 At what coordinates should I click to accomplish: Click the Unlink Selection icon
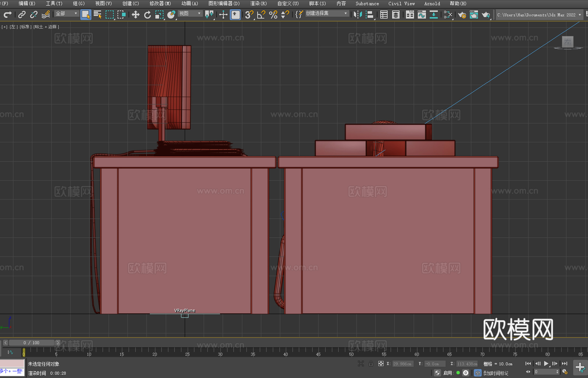[34, 14]
